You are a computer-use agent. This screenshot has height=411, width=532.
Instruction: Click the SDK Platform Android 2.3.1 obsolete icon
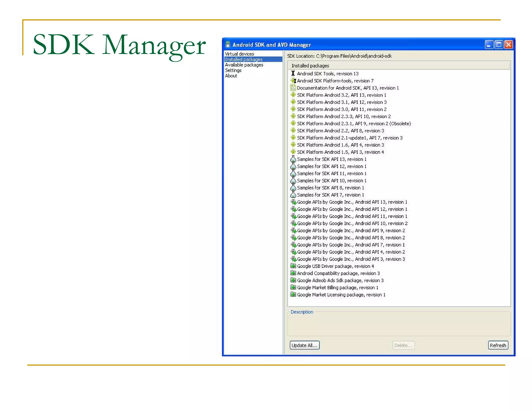coord(293,123)
